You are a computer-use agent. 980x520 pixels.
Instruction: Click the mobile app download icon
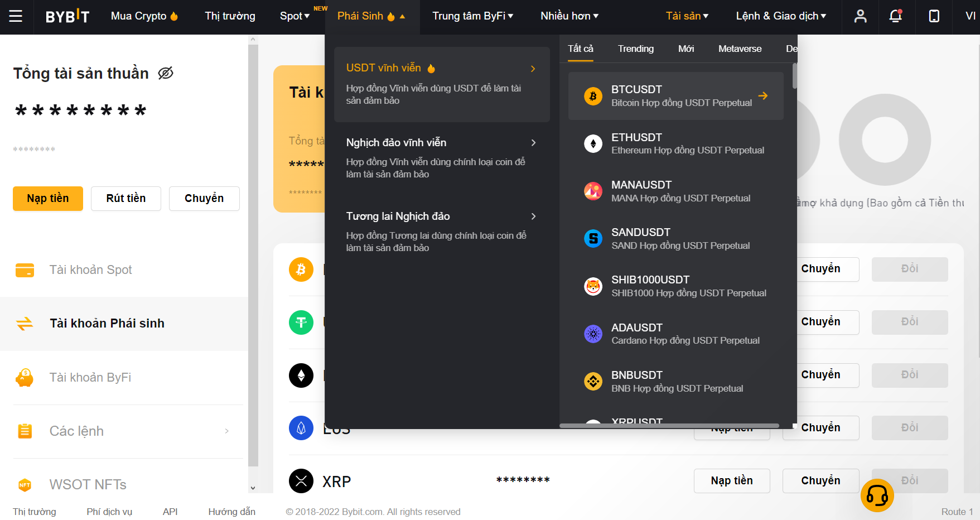tap(934, 16)
